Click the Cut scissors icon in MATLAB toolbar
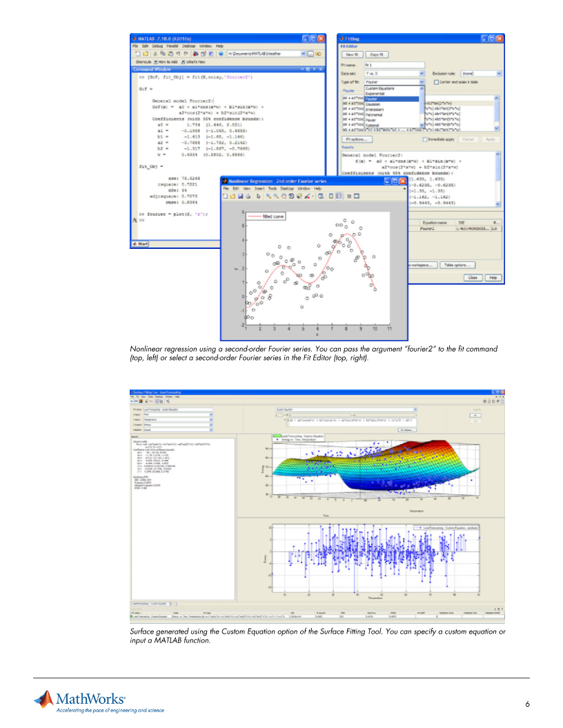 (155, 54)
